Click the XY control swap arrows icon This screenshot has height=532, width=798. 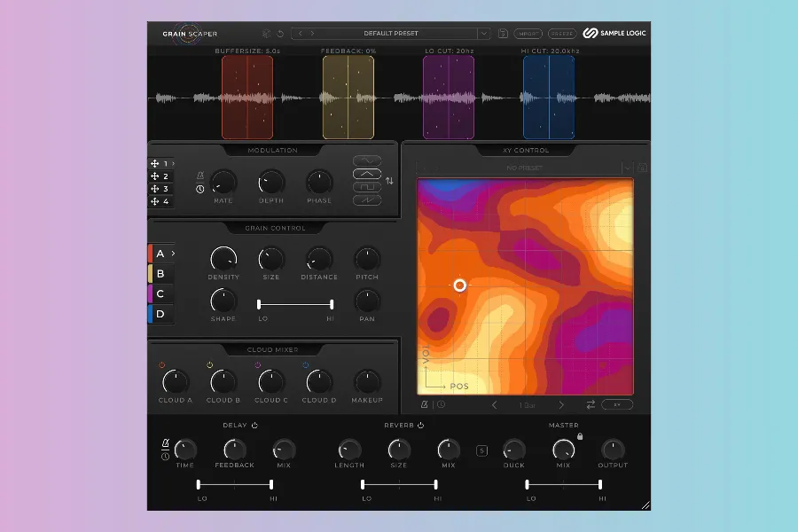[591, 404]
